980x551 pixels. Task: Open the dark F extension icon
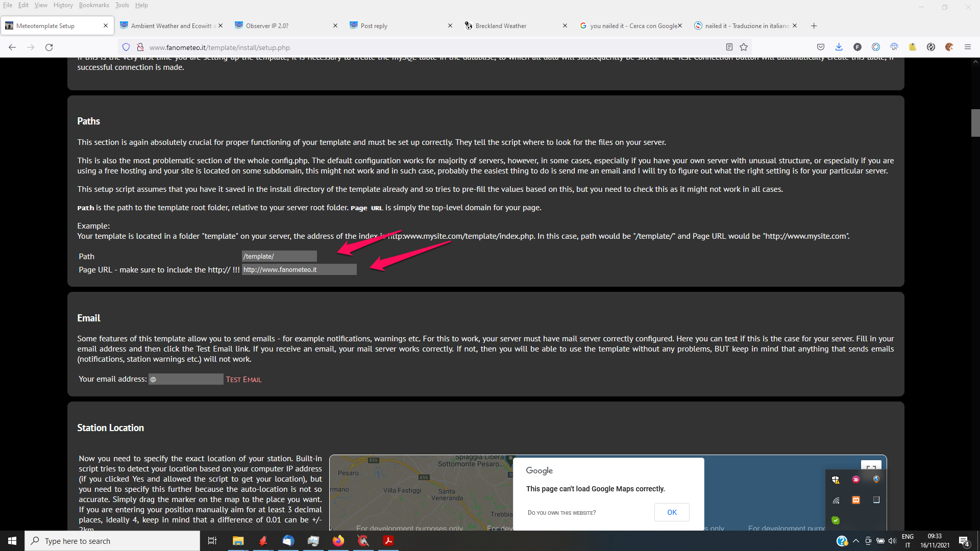pyautogui.click(x=857, y=47)
